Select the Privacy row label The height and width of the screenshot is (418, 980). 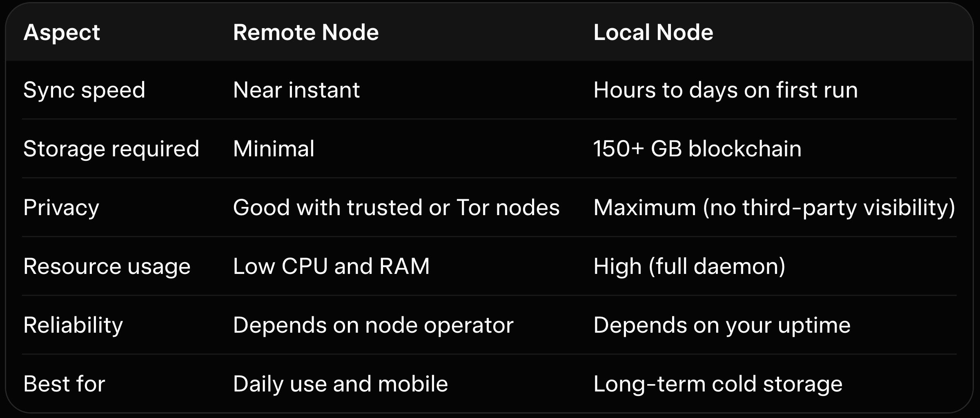(x=61, y=207)
